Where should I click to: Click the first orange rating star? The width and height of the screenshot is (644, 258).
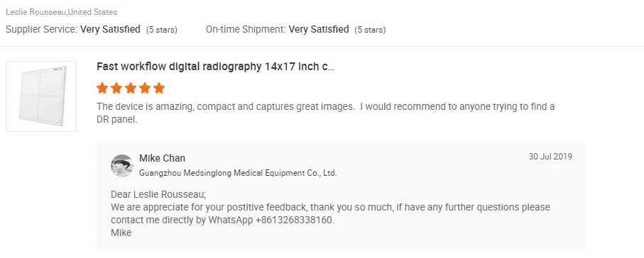102,88
